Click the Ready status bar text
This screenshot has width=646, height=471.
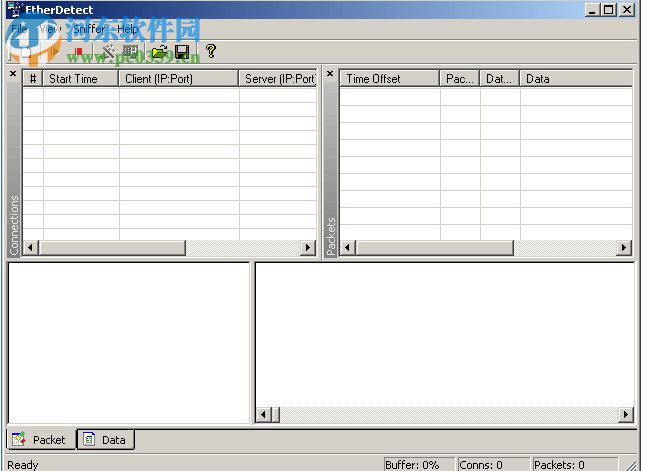(23, 465)
